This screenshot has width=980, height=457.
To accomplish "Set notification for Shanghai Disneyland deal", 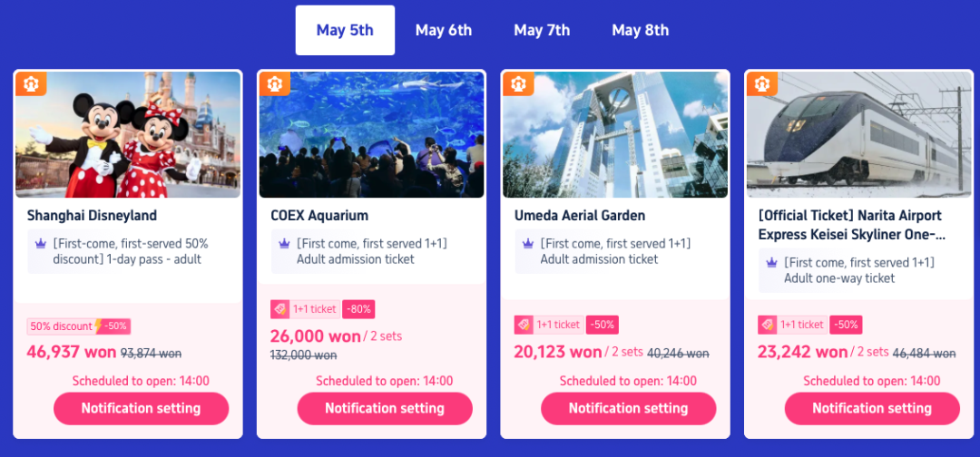I will click(142, 408).
